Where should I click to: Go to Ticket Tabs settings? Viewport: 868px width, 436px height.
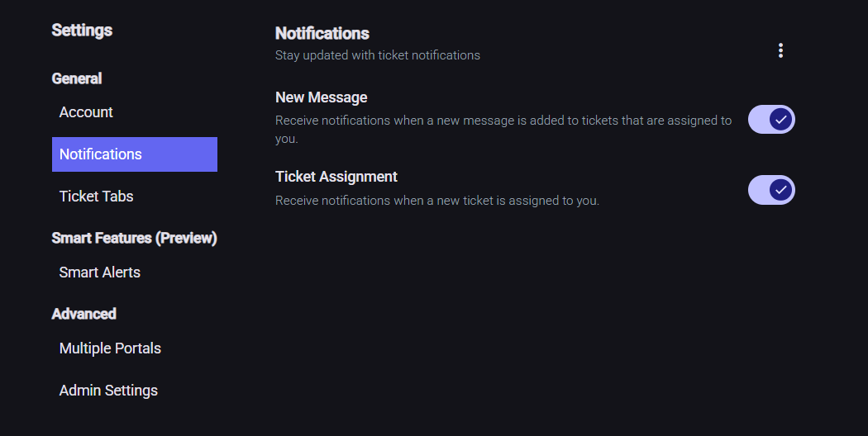point(96,197)
